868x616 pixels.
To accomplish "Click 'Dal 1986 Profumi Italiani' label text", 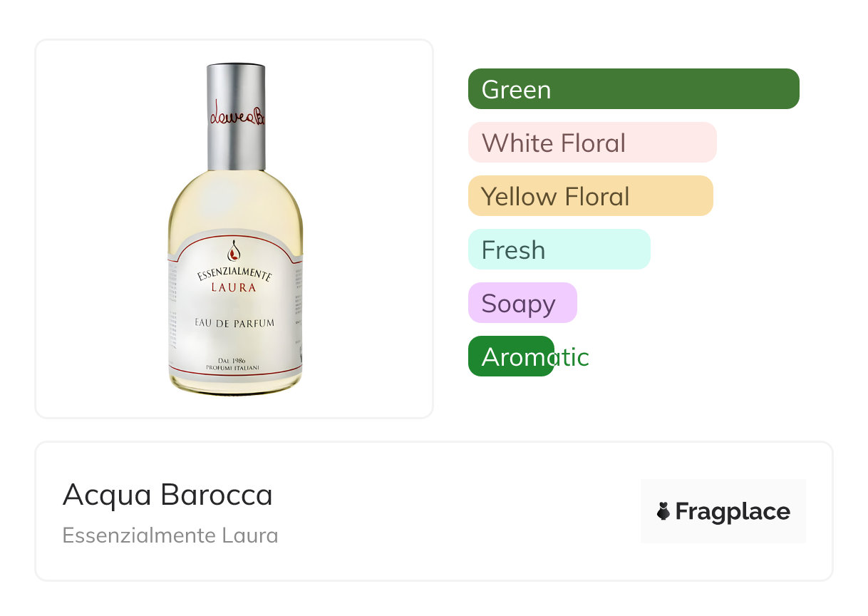I will pyautogui.click(x=233, y=364).
